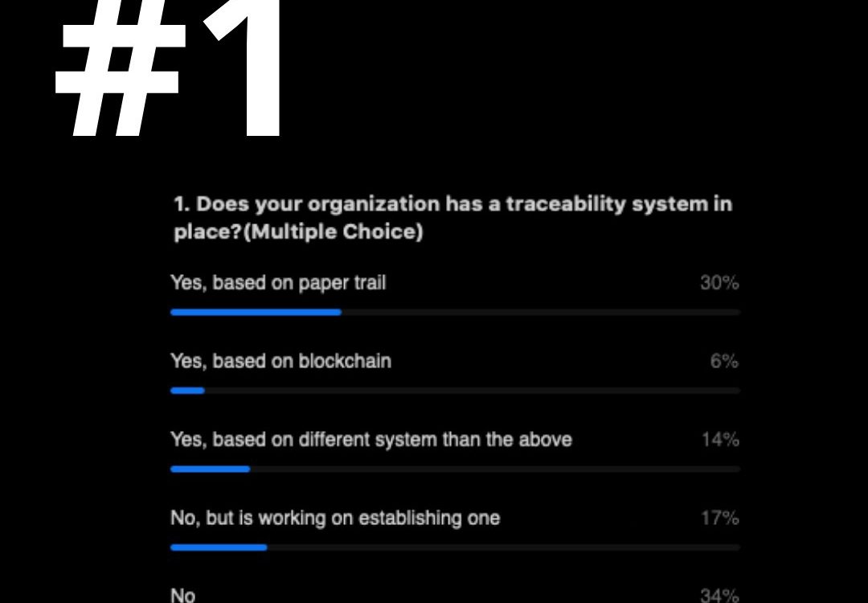The height and width of the screenshot is (603, 868).
Task: Click the 6% result value
Action: tap(724, 362)
